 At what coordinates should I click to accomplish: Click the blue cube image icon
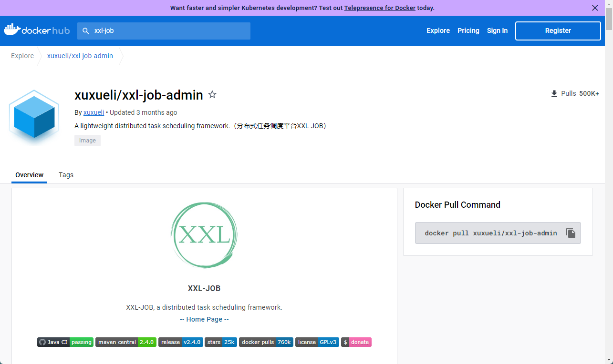coord(34,117)
